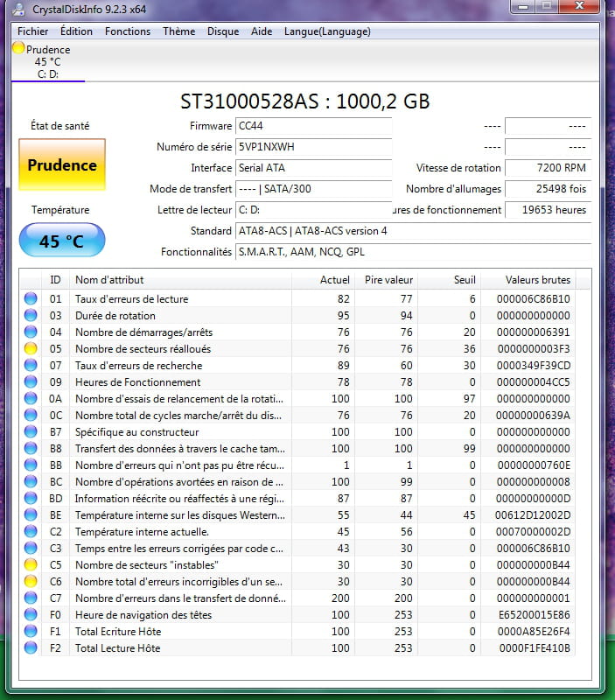Click blue status icon for attribute F2
The height and width of the screenshot is (700, 615).
point(31,647)
